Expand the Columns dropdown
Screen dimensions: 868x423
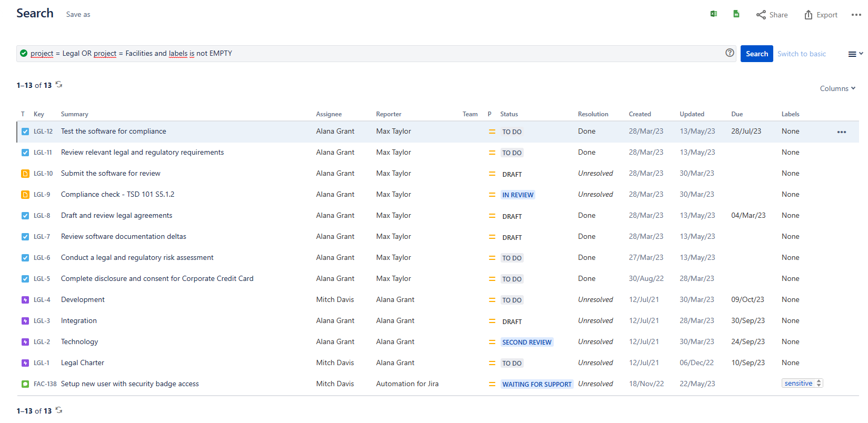click(x=837, y=88)
